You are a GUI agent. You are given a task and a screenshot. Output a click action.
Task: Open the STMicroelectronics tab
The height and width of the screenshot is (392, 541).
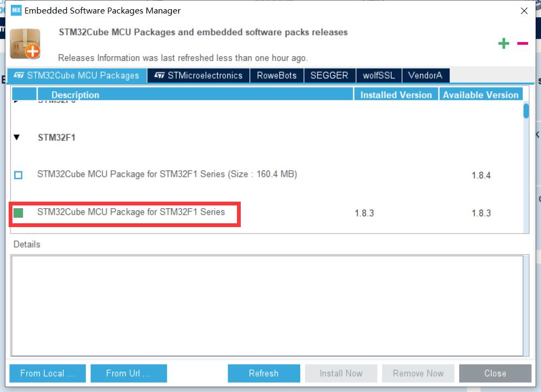click(x=199, y=76)
